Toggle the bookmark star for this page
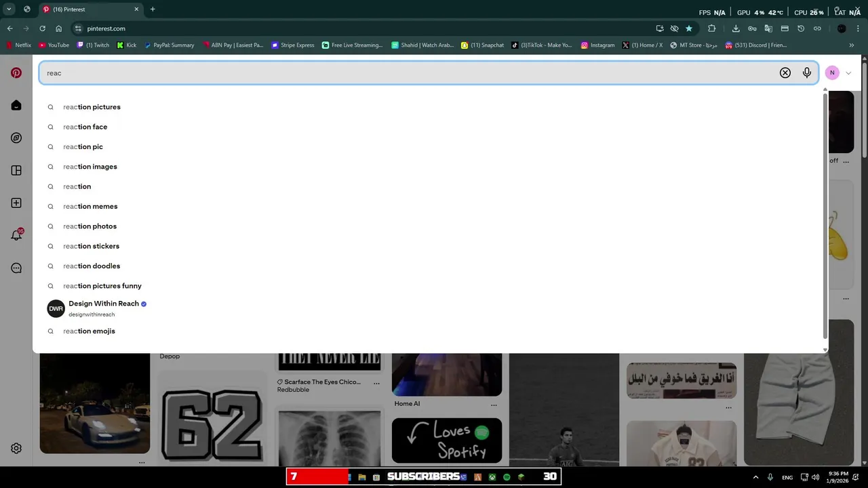The height and width of the screenshot is (488, 868). [x=689, y=28]
